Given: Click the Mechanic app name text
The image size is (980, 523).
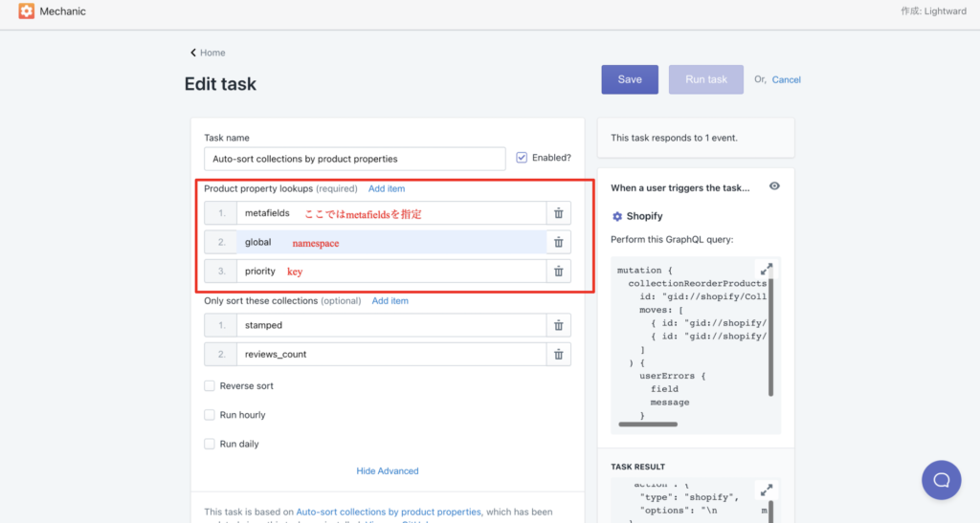Looking at the screenshot, I should (62, 11).
